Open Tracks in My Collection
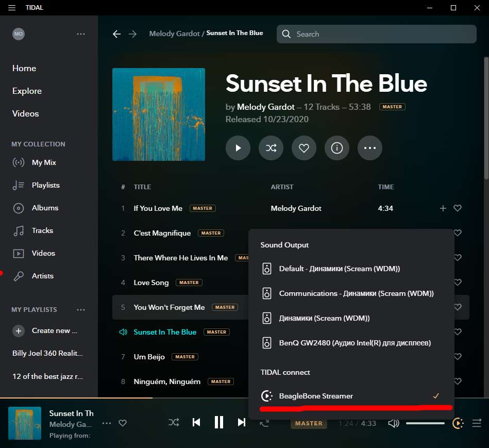This screenshot has height=448, width=489. (x=33, y=230)
